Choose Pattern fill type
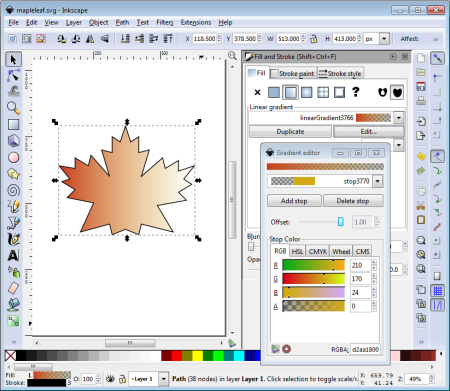This screenshot has height=391, width=450. [323, 92]
